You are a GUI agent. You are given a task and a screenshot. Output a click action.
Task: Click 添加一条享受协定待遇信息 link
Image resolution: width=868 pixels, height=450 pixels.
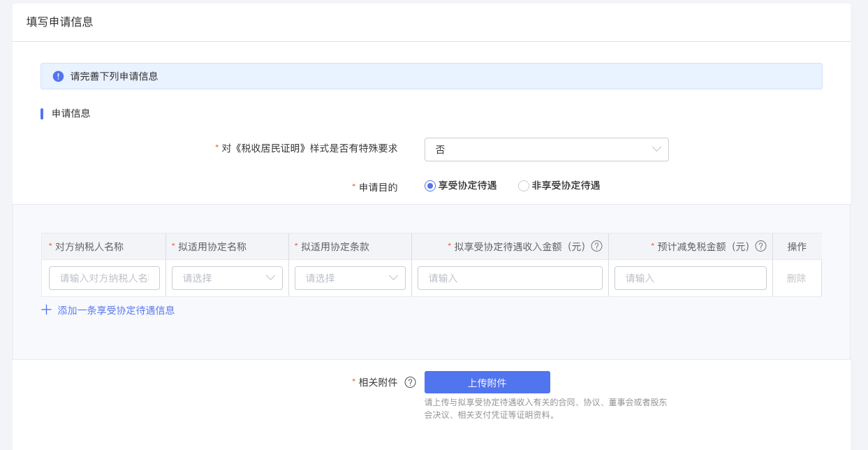click(x=116, y=310)
